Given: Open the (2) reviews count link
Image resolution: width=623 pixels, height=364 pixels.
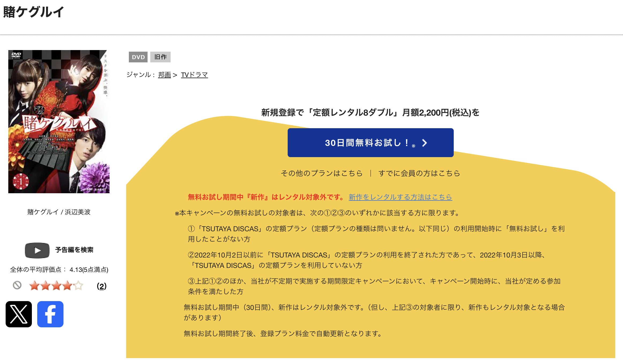Looking at the screenshot, I should coord(102,286).
